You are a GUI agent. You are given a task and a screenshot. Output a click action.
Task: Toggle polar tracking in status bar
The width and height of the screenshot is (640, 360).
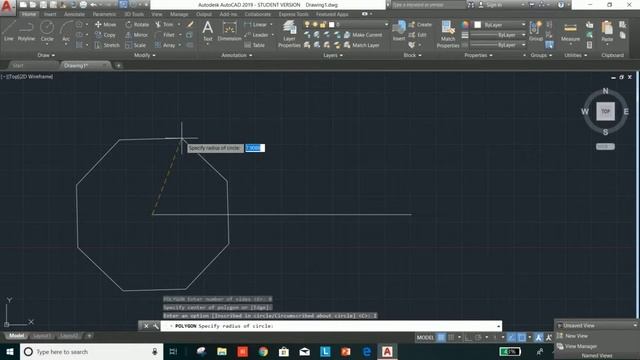tap(478, 338)
